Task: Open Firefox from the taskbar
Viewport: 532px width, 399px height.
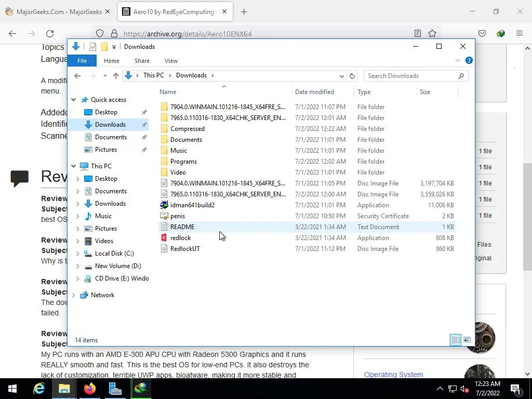Action: [90, 389]
